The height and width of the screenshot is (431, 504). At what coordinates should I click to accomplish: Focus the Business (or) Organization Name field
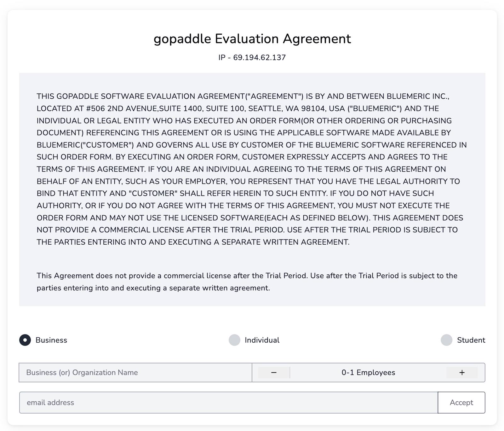135,372
